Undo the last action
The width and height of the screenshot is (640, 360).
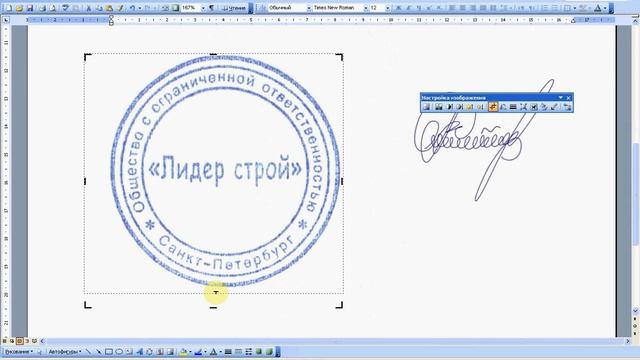(133, 8)
